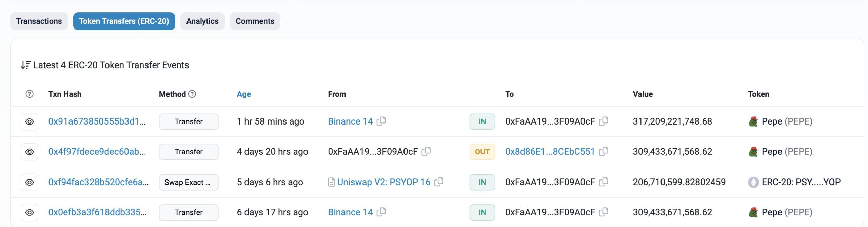The width and height of the screenshot is (868, 227).
Task: Open the Comments tab
Action: [255, 21]
